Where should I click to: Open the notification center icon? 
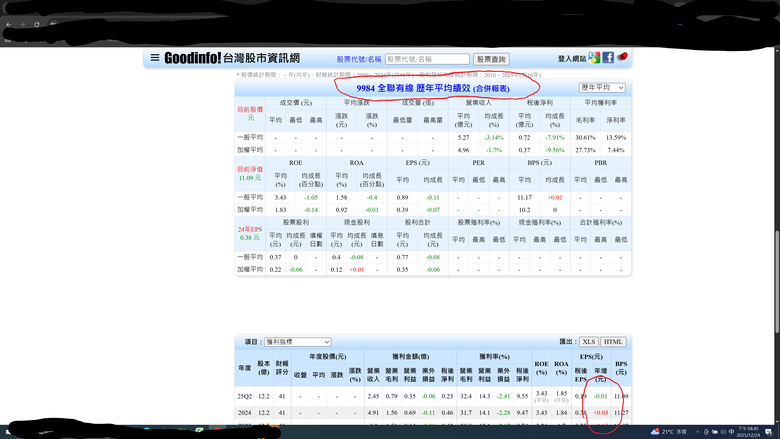click(x=769, y=432)
